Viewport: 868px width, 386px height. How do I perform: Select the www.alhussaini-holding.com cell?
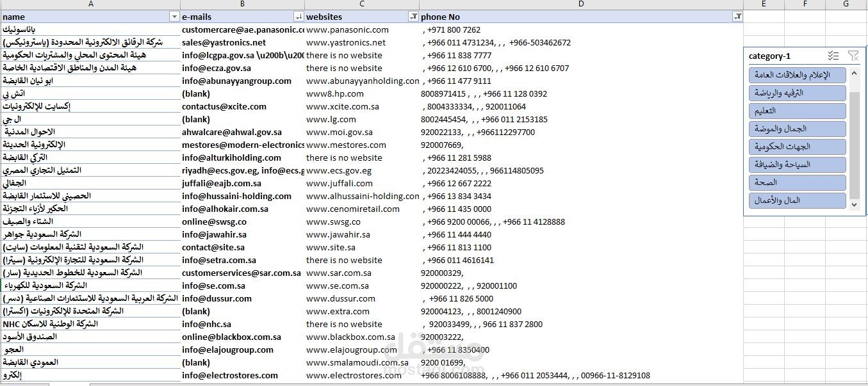[362, 196]
